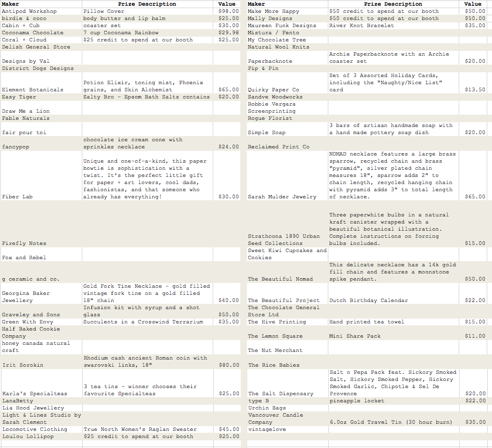Click the "Fiber Lab" maker cell
This screenshot has height=448, width=492.
point(41,175)
